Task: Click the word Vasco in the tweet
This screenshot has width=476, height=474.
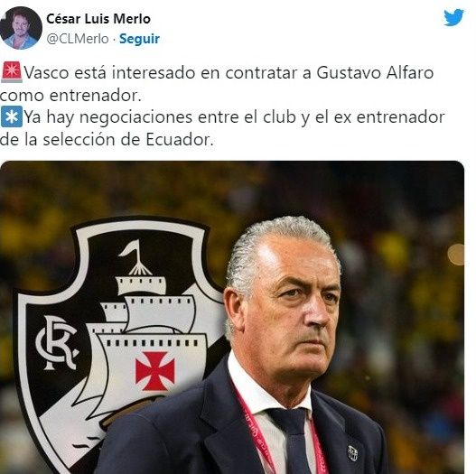Action: [x=46, y=73]
